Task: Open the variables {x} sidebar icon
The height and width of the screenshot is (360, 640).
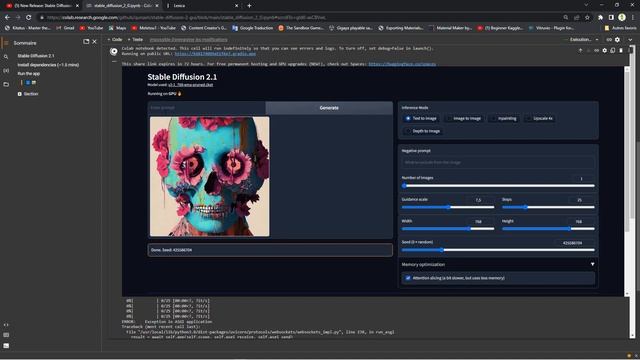Action: pos(6,71)
